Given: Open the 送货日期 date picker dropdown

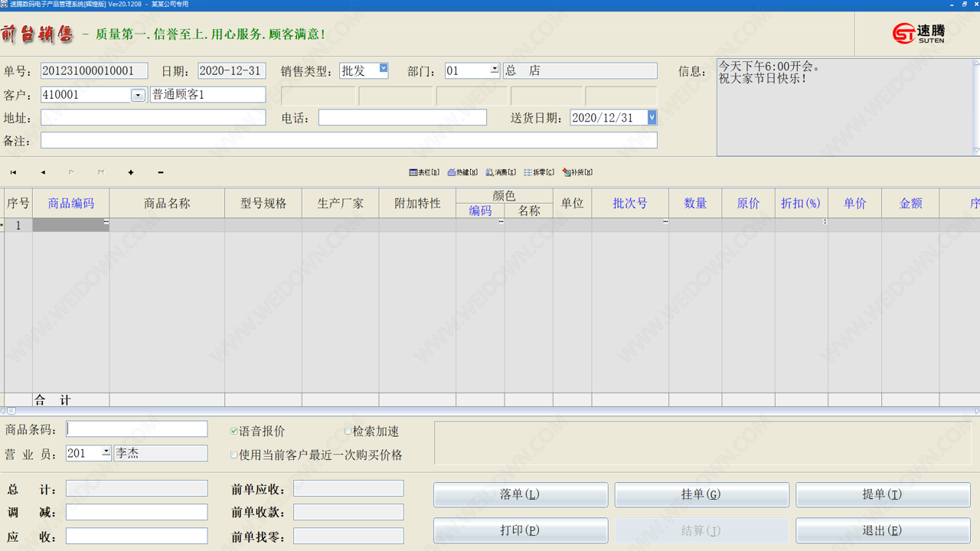Looking at the screenshot, I should pyautogui.click(x=652, y=117).
